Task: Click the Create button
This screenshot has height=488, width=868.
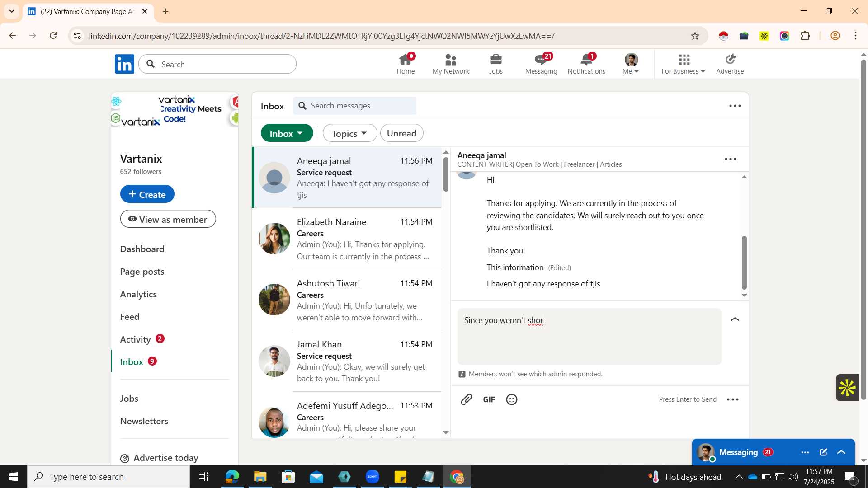Action: pos(147,194)
